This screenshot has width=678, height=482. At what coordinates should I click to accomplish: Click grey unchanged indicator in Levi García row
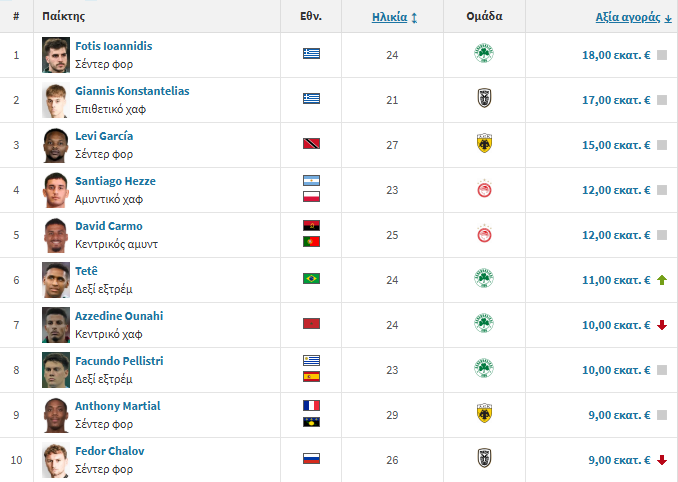662,145
